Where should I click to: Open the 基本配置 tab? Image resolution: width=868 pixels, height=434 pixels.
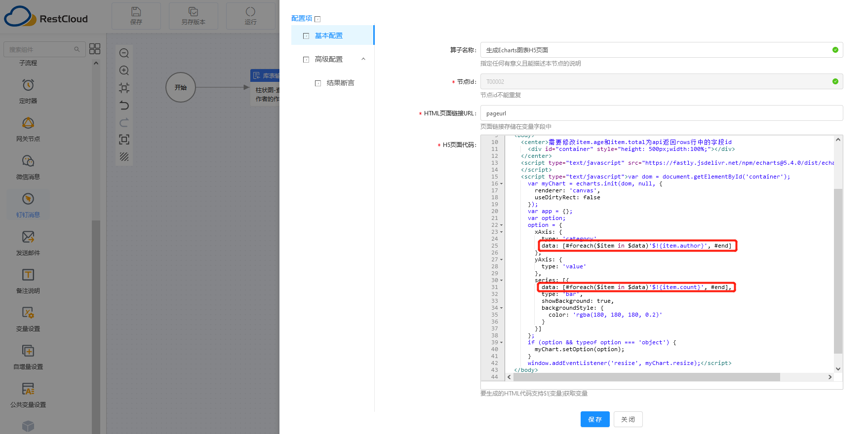(333, 36)
